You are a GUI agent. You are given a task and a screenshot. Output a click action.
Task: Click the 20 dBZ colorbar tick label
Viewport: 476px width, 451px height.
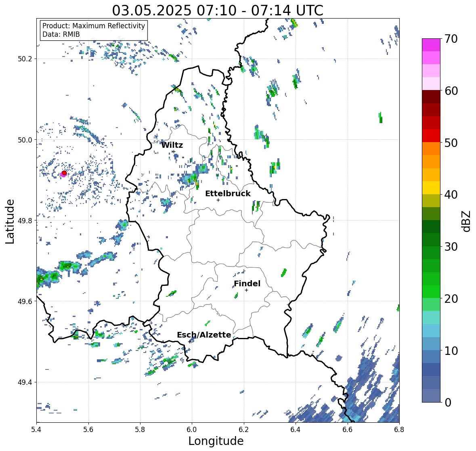pos(451,299)
